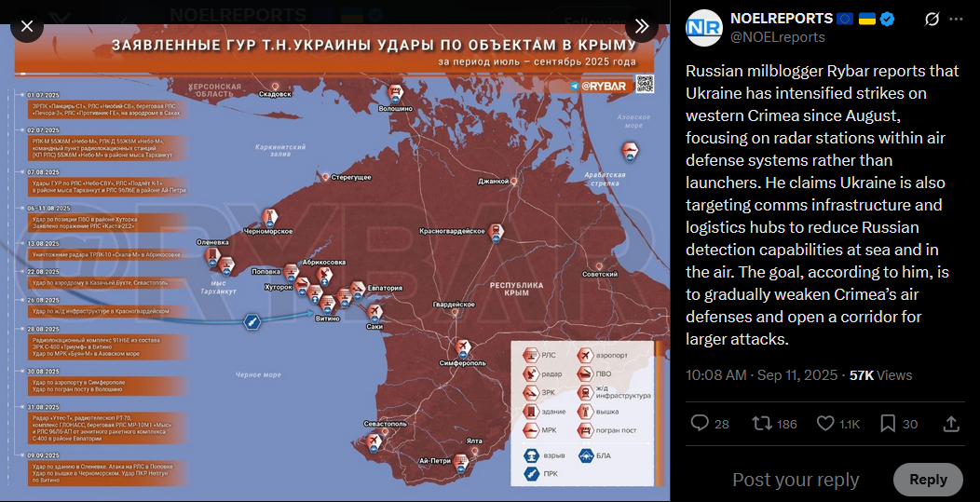Viewport: 980px width, 502px height.
Task: Click the blue verified badge
Action: [x=888, y=20]
